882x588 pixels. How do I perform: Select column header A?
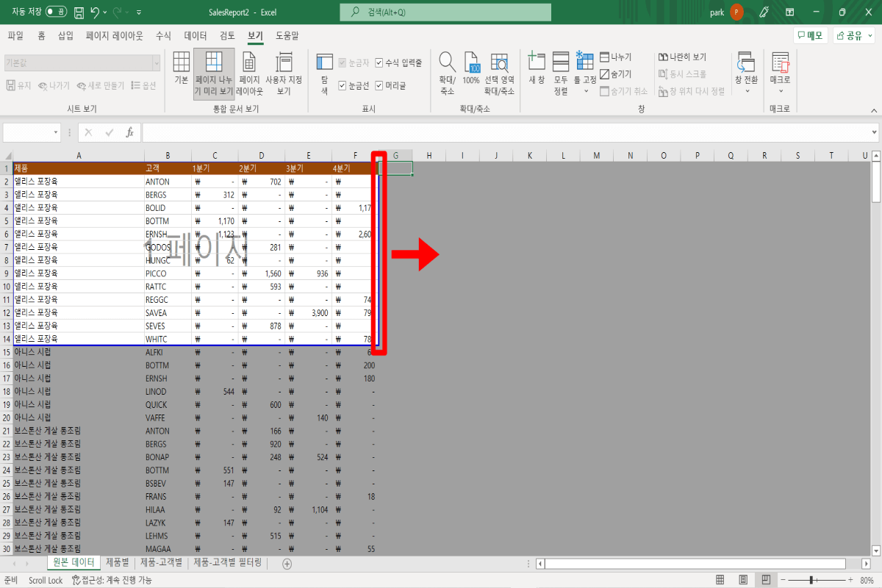[x=79, y=156]
